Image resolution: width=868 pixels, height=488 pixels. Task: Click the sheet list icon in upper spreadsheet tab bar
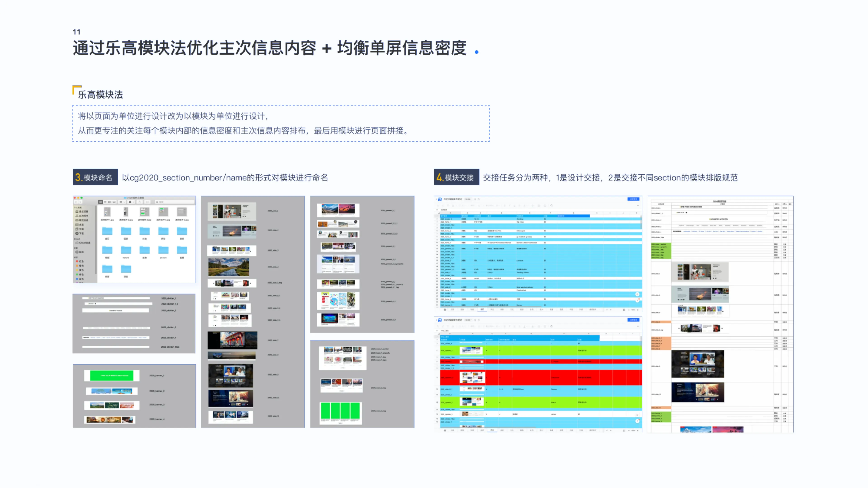[445, 310]
